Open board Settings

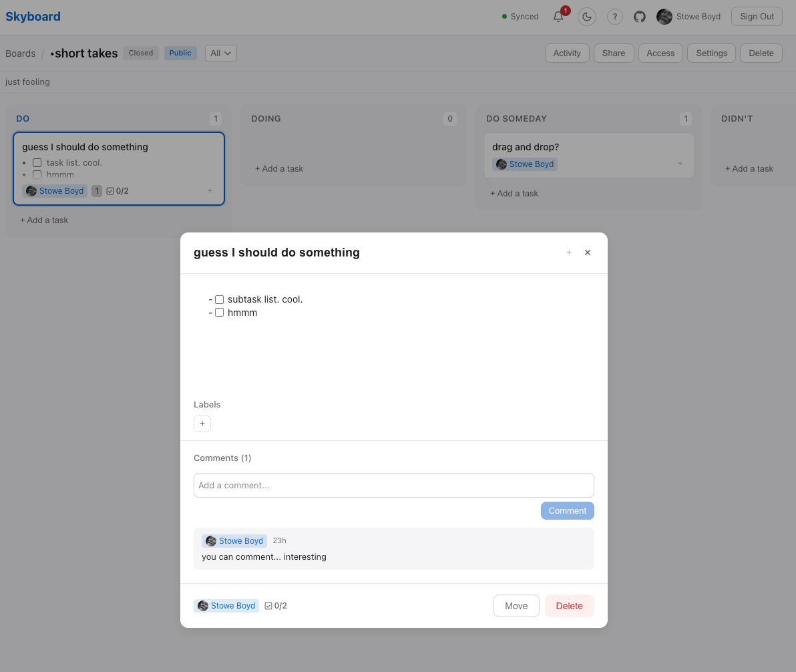[711, 53]
